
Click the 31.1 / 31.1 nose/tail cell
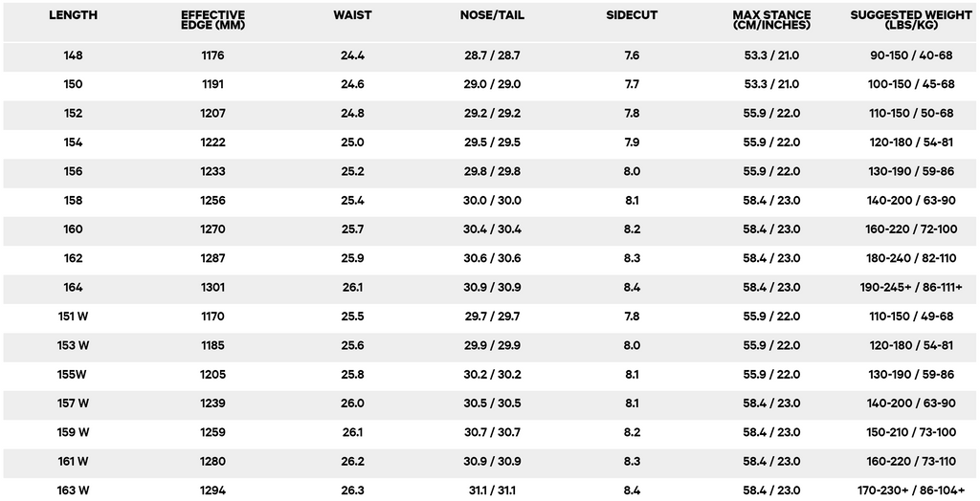coord(492,490)
